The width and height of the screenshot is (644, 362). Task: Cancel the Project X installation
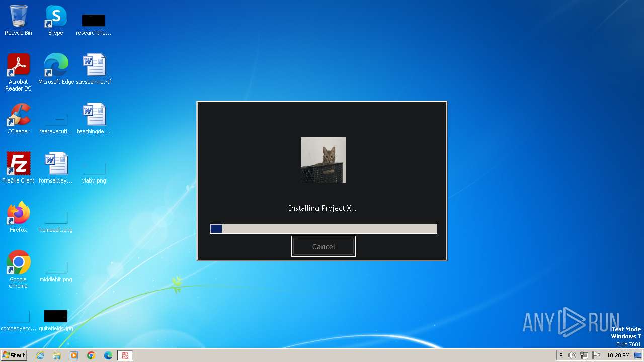pos(324,246)
